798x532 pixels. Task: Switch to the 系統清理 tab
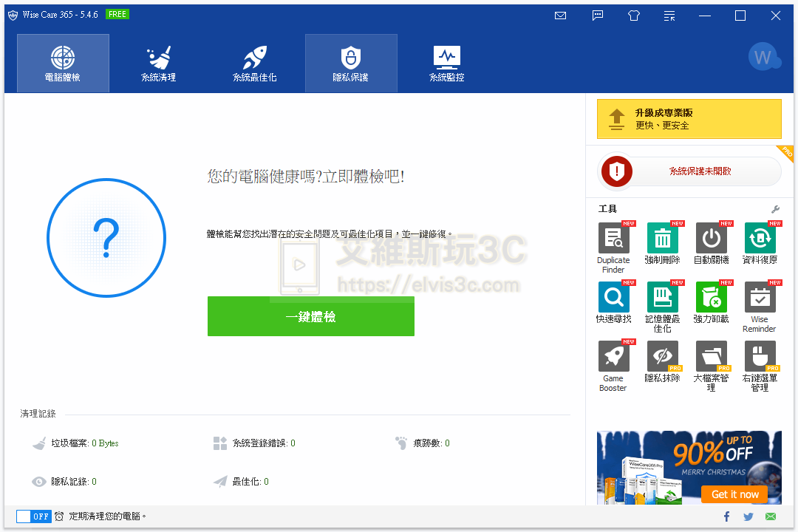tap(159, 63)
